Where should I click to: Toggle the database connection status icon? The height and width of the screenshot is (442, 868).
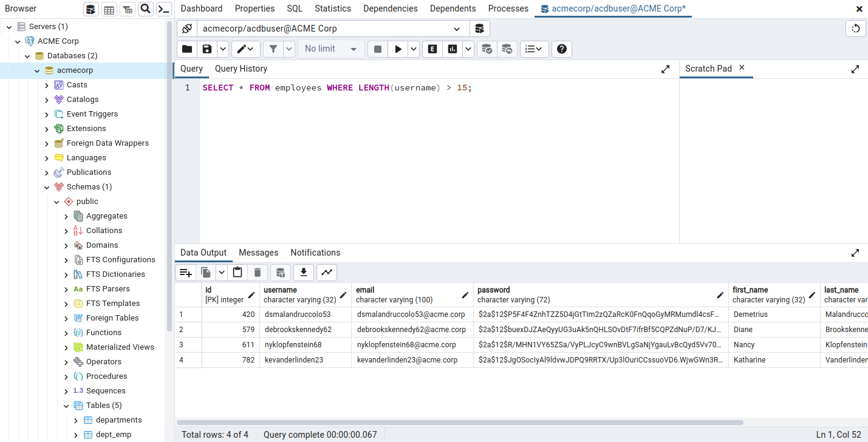click(187, 29)
